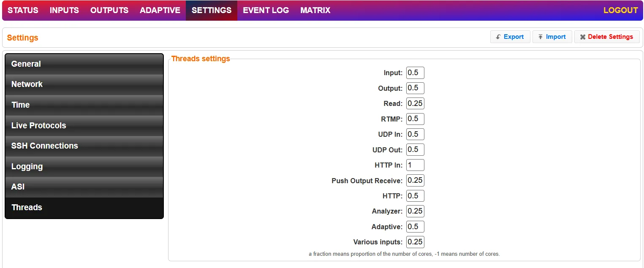This screenshot has height=268, width=644.
Task: Edit the UDP Out threads field
Action: coord(415,150)
